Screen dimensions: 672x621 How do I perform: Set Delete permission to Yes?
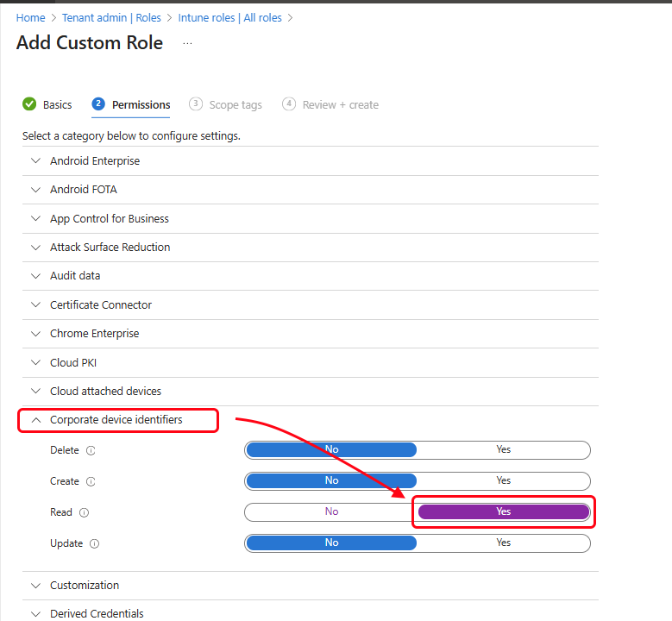pos(503,450)
